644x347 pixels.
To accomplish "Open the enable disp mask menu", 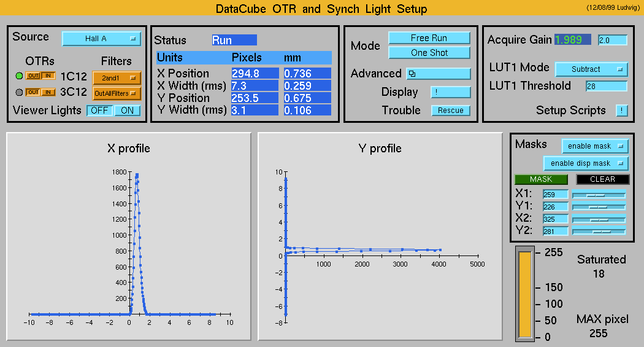I will tap(586, 163).
